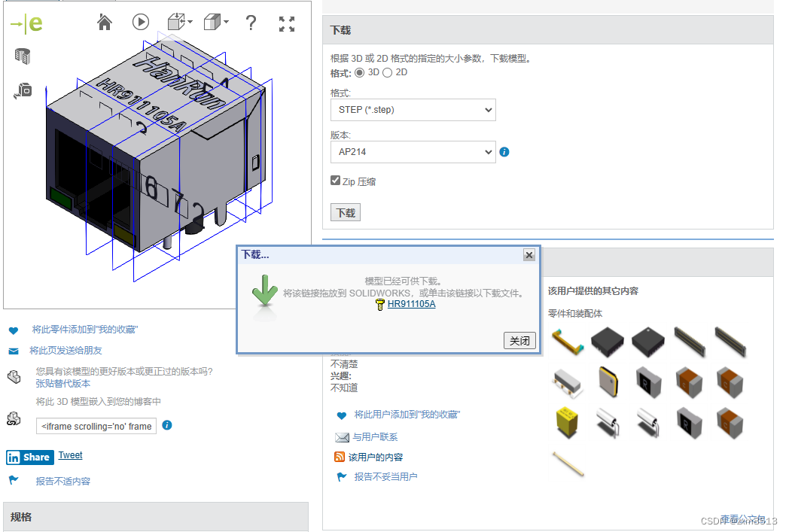Viewport: 789px width, 532px height.
Task: Send this page to a friend
Action: [65, 351]
